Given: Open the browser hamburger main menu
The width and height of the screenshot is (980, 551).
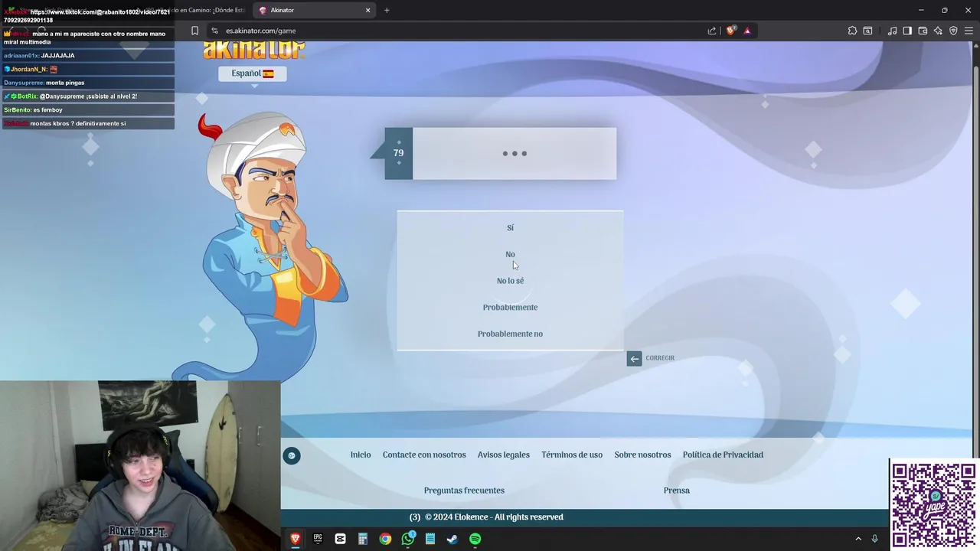Looking at the screenshot, I should pos(969,31).
